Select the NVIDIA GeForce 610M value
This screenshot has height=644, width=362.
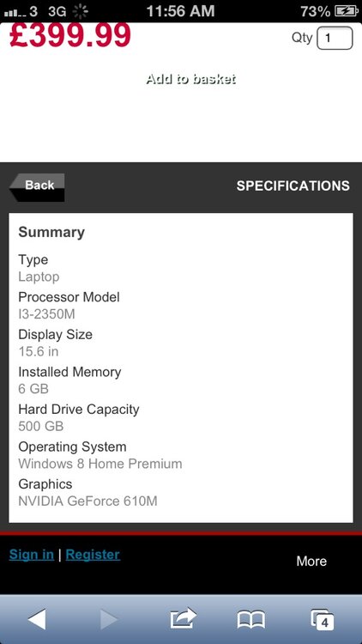coord(87,501)
